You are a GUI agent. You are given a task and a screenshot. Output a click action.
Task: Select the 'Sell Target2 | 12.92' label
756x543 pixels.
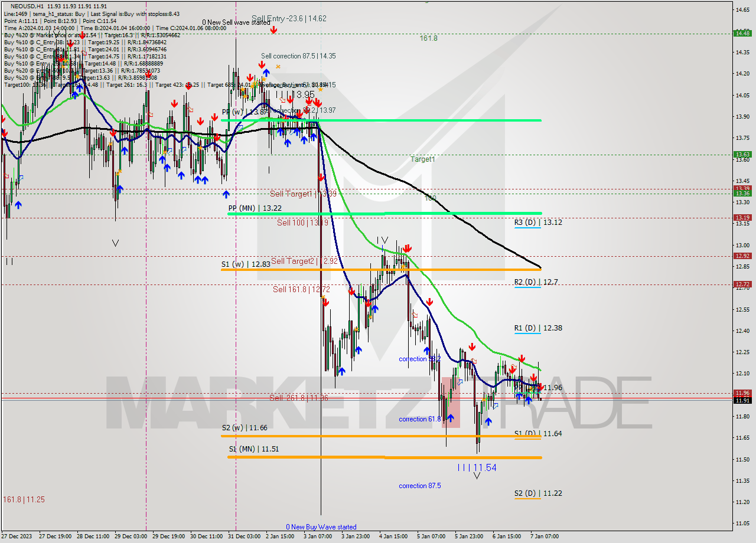[304, 260]
